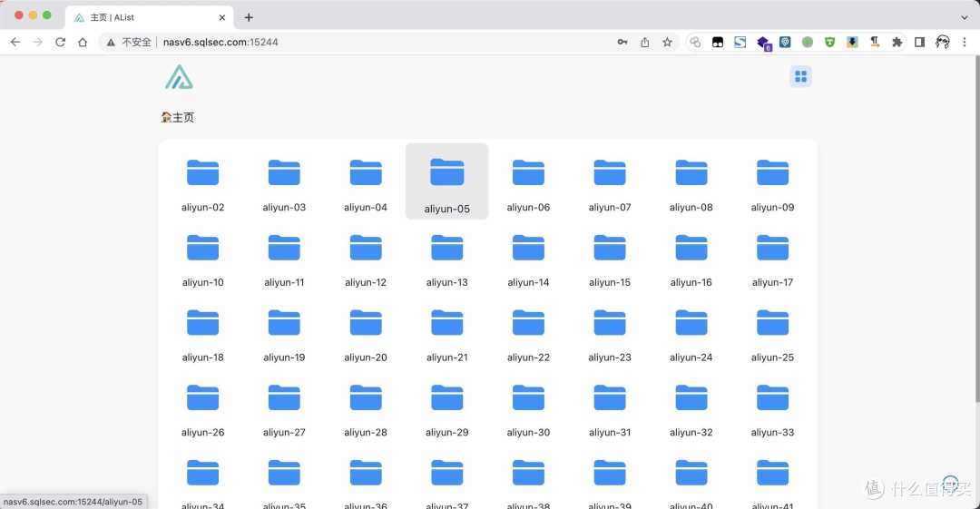980x509 pixels.
Task: Toggle the Chrome side panel
Action: click(x=919, y=42)
